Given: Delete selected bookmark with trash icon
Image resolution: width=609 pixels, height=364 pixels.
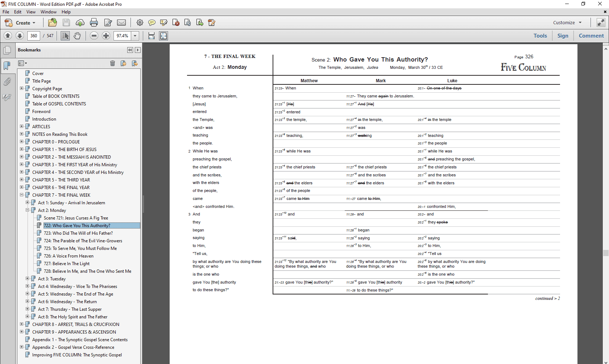Looking at the screenshot, I should click(112, 63).
